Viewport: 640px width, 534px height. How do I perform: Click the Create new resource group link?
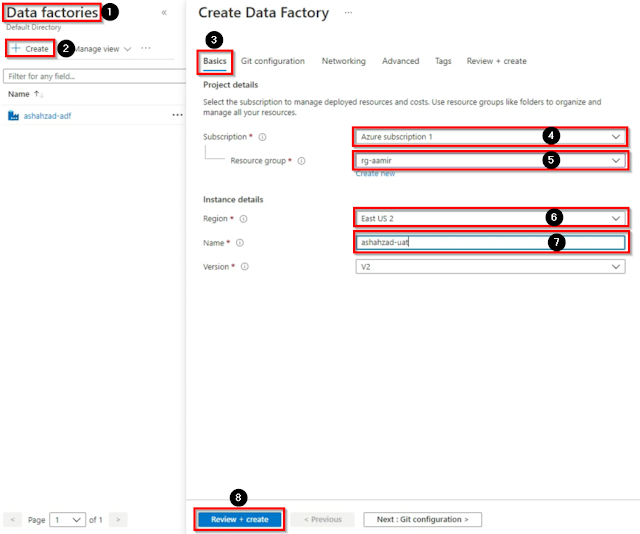pos(376,174)
